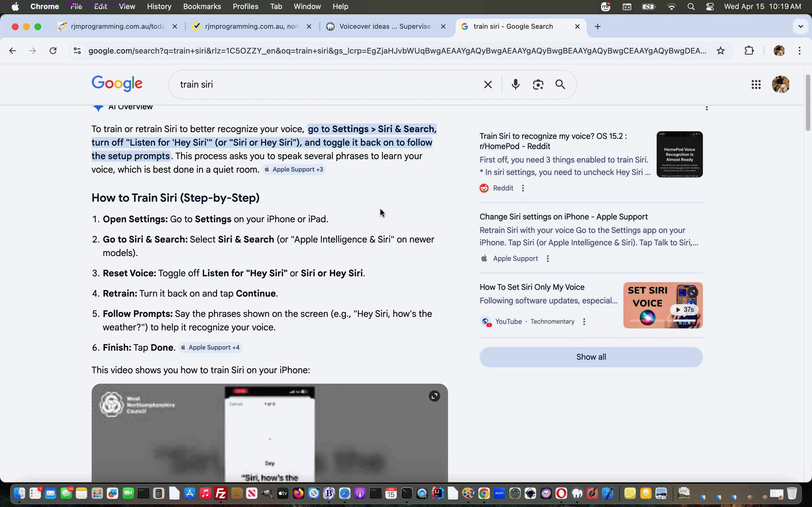The width and height of the screenshot is (812, 507).
Task: Launch Firefox from the dock
Action: (298, 493)
